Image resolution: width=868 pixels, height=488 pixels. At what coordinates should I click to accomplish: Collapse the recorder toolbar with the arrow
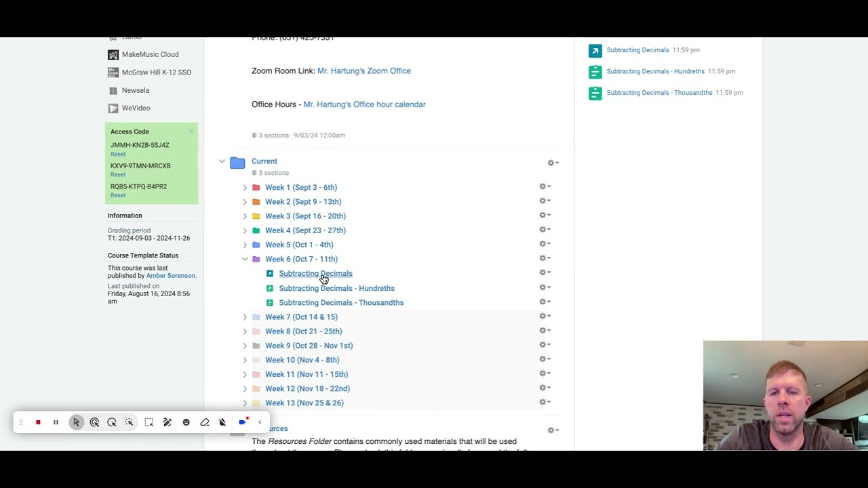pyautogui.click(x=260, y=422)
